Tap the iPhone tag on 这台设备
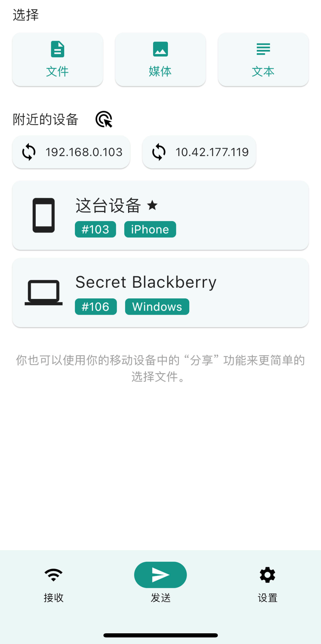321x644 pixels. pos(150,229)
